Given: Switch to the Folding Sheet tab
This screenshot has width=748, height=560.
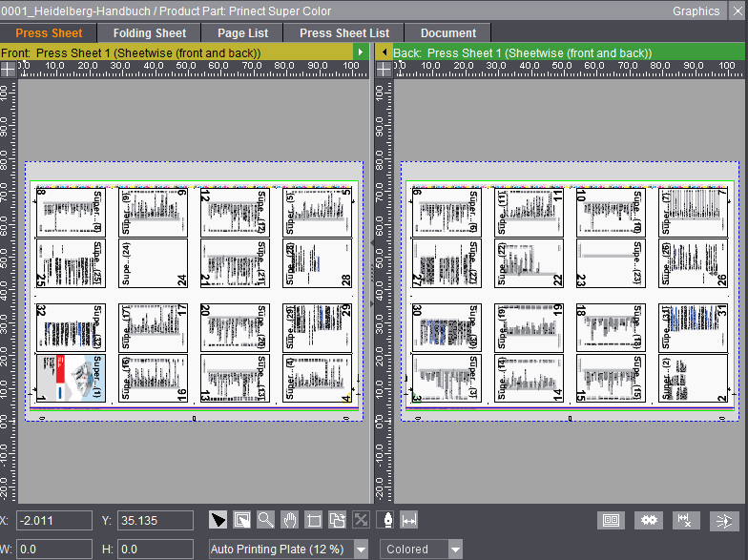Looking at the screenshot, I should pyautogui.click(x=149, y=32).
